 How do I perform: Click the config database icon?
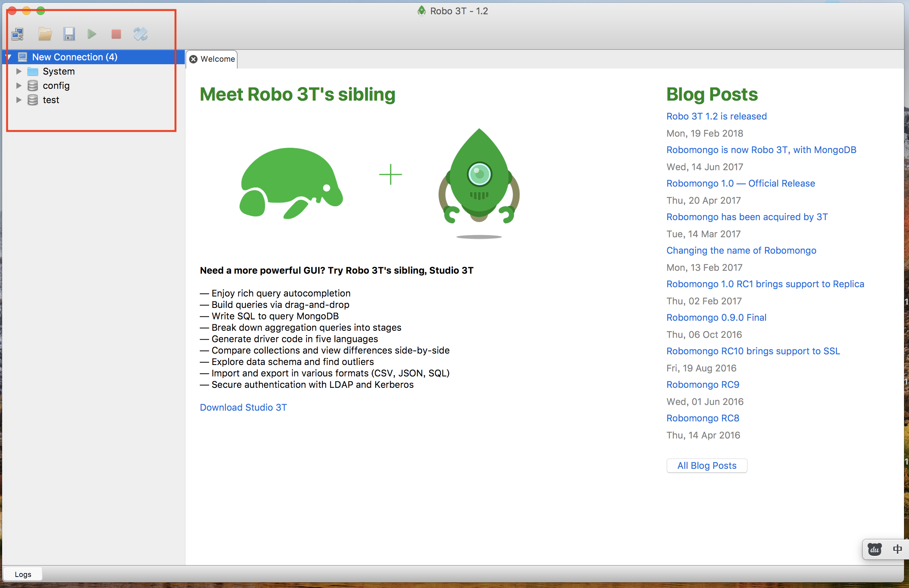tap(33, 86)
